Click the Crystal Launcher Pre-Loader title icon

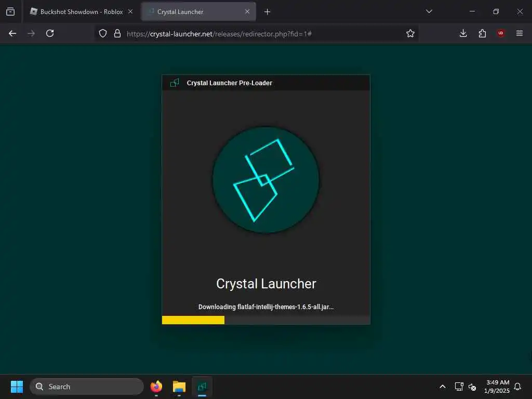pos(175,83)
